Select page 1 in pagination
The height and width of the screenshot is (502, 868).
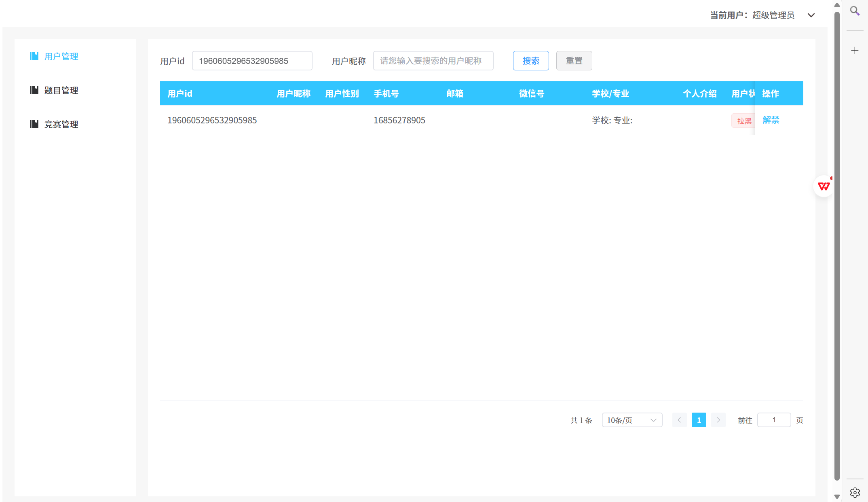699,420
